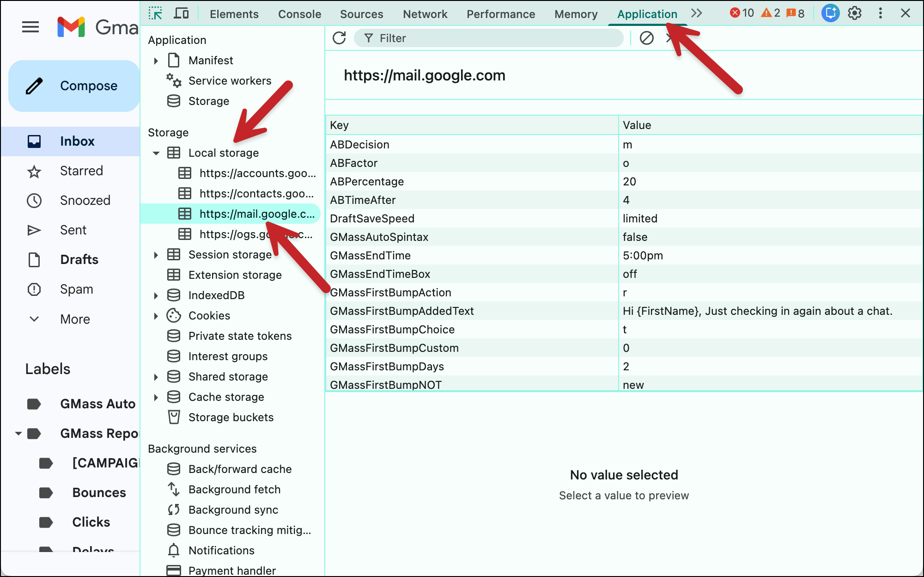Screen dimensions: 924x577
Task: Show more DevTools tabs chevron
Action: pos(697,13)
